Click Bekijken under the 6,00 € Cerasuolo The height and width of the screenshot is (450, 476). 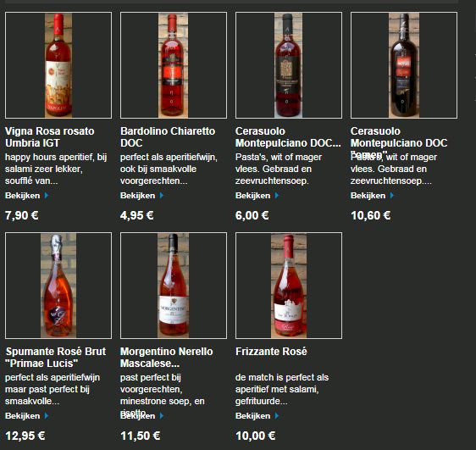252,196
